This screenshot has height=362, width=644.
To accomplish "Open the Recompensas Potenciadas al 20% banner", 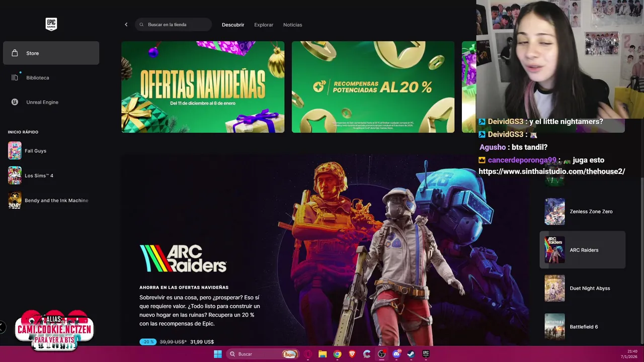I will [x=373, y=87].
